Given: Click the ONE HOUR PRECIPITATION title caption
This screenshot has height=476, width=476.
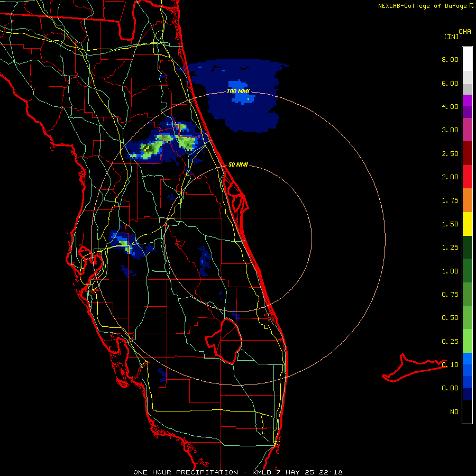Looking at the screenshot, I should tap(238, 472).
